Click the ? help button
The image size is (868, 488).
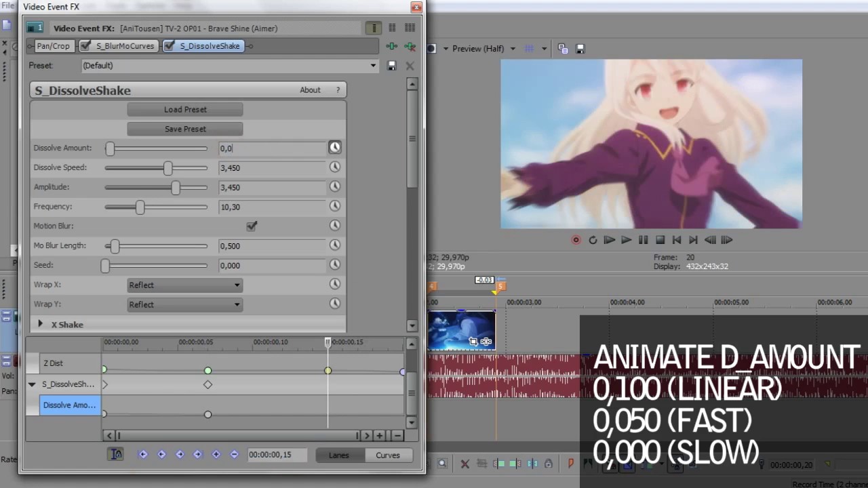(x=338, y=90)
